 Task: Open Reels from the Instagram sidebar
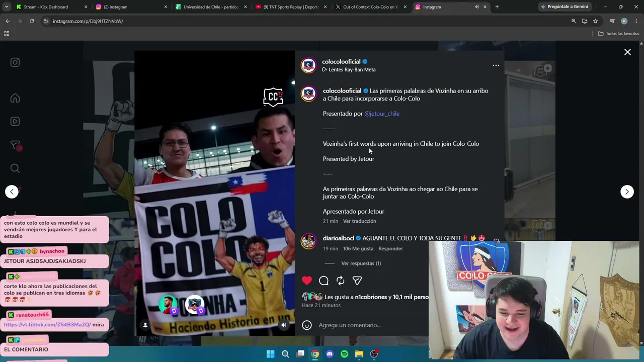[15, 121]
